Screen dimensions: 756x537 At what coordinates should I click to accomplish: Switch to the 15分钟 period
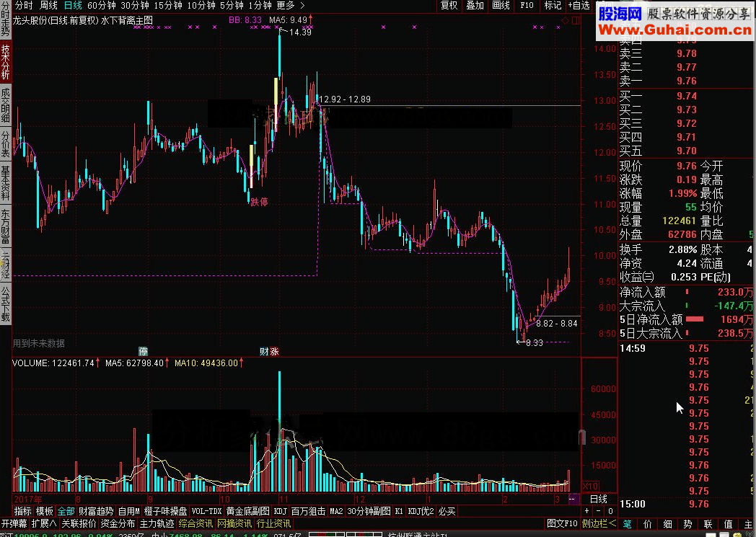tap(168, 5)
